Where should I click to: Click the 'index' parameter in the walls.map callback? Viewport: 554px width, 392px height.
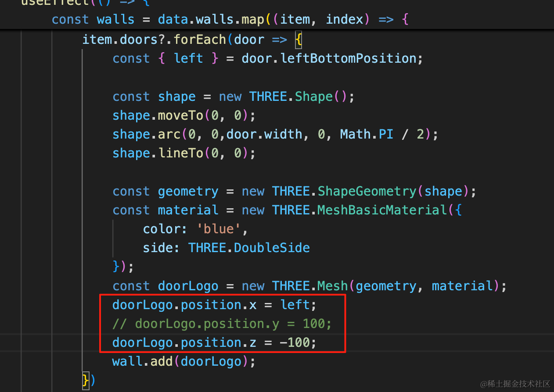tap(345, 19)
